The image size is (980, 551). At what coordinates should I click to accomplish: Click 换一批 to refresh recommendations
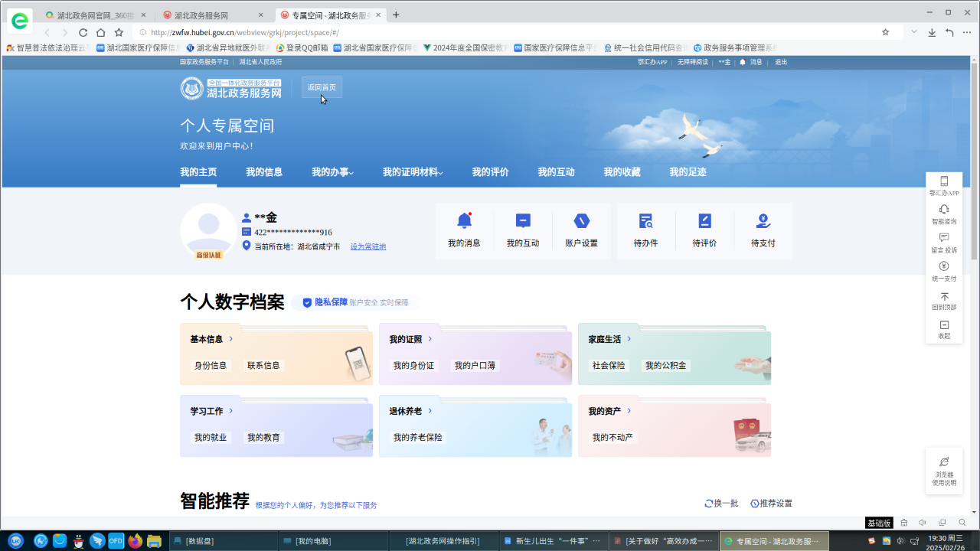point(721,504)
